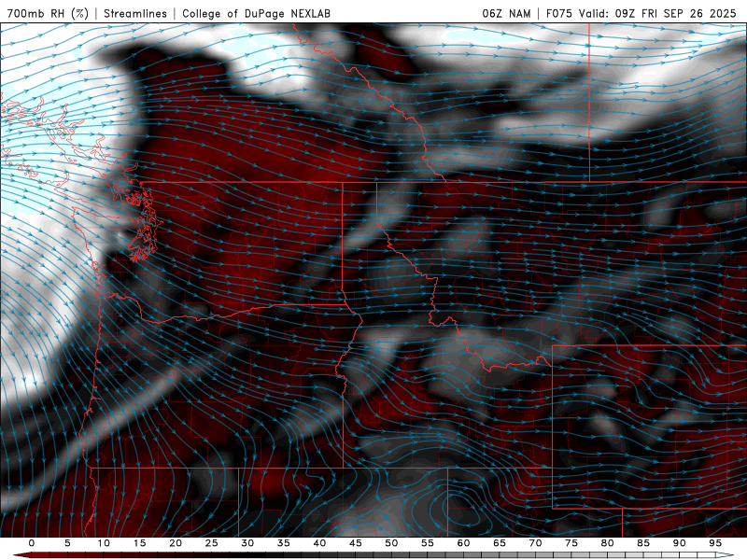The height and width of the screenshot is (560, 747).
Task: Select the "20" label on humidity scale
Action: tap(176, 543)
